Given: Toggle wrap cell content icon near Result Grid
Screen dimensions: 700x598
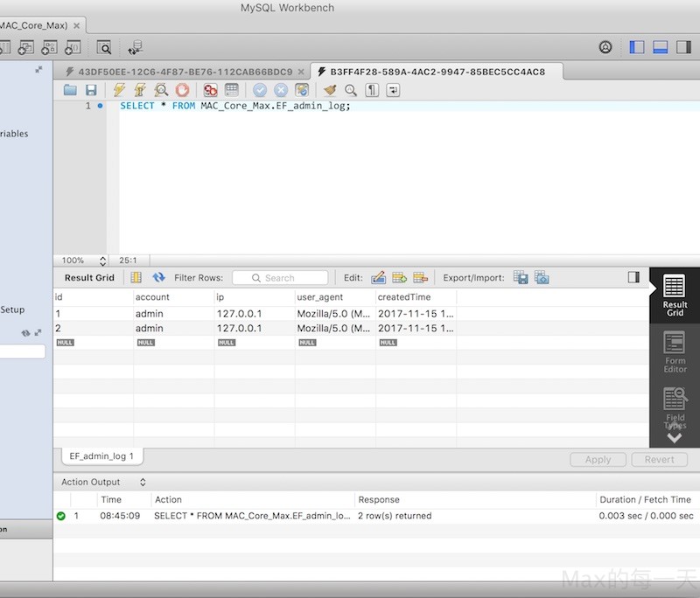Looking at the screenshot, I should tap(136, 277).
